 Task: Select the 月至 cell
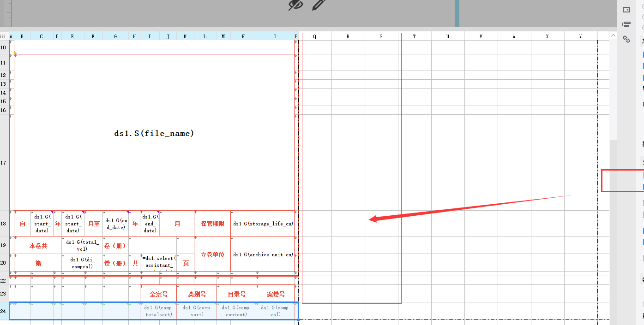94,224
